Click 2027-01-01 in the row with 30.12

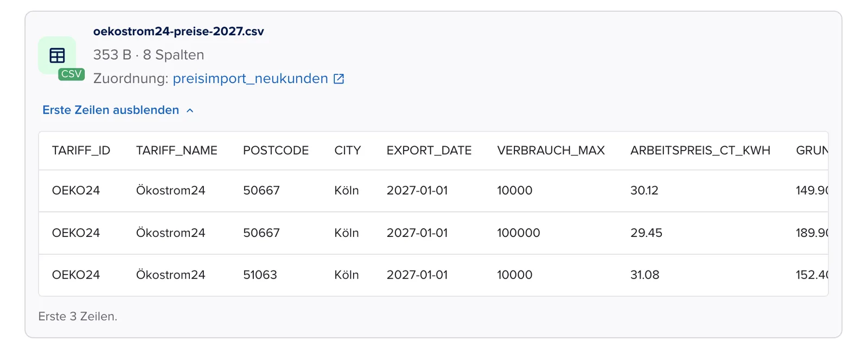tap(417, 191)
